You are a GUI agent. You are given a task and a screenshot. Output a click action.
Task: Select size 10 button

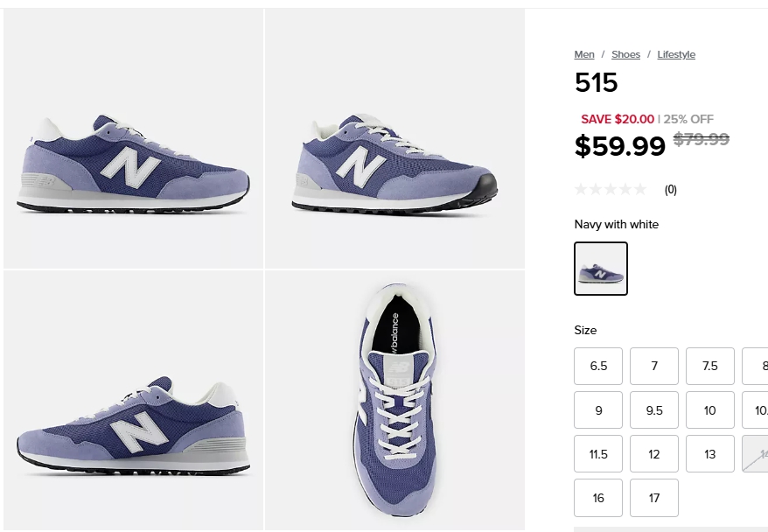(x=710, y=409)
